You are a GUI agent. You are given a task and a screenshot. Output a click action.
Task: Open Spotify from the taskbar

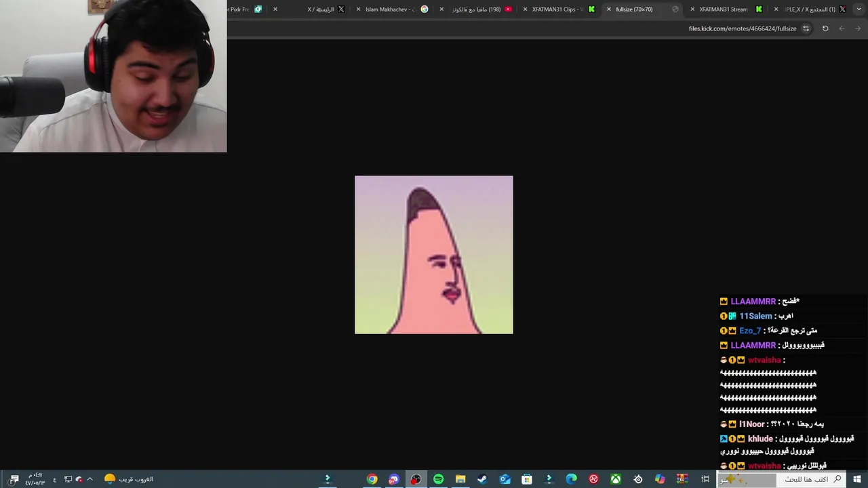click(x=438, y=479)
